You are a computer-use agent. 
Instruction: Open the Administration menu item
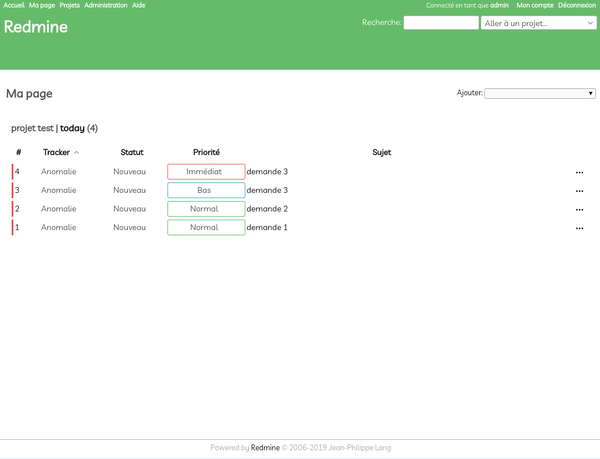pos(106,5)
